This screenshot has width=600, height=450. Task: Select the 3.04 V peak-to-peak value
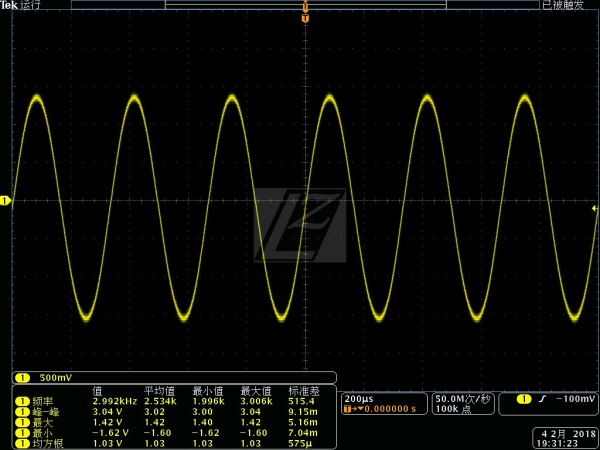click(x=108, y=412)
